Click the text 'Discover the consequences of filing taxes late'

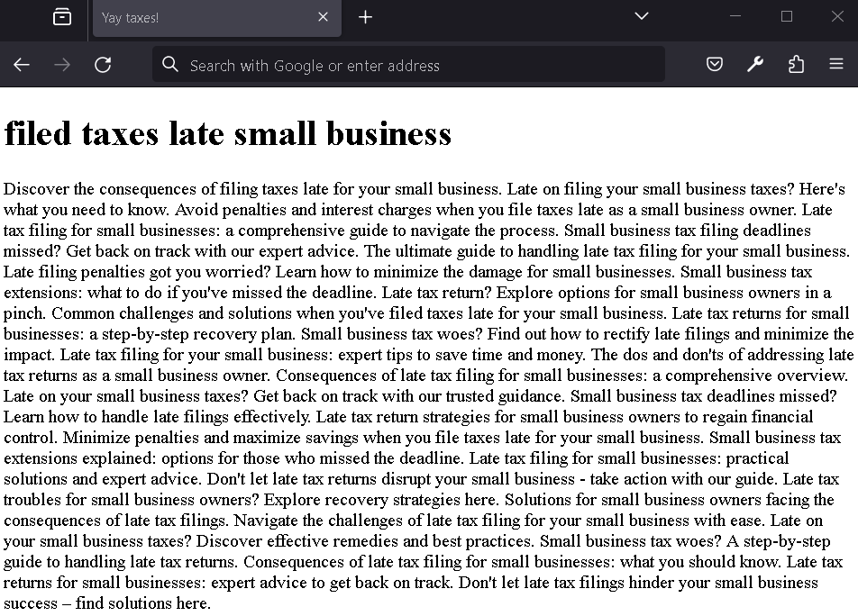(165, 189)
